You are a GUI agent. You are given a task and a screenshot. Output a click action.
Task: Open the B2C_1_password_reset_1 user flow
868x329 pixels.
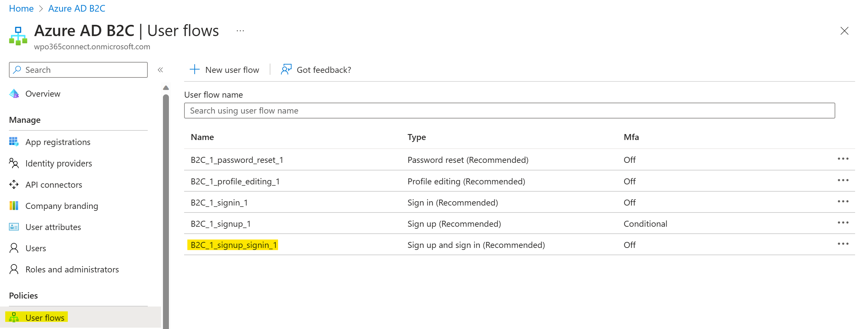click(x=237, y=160)
